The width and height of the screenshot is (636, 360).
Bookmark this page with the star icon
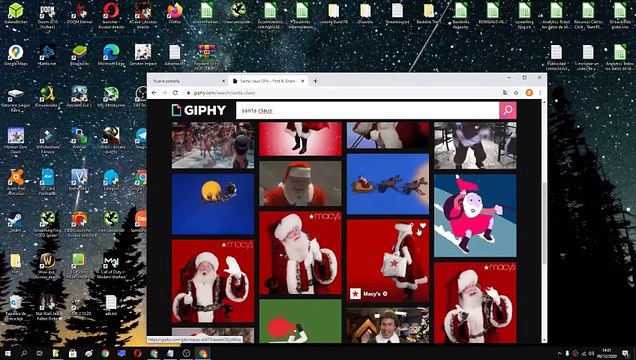[516, 93]
